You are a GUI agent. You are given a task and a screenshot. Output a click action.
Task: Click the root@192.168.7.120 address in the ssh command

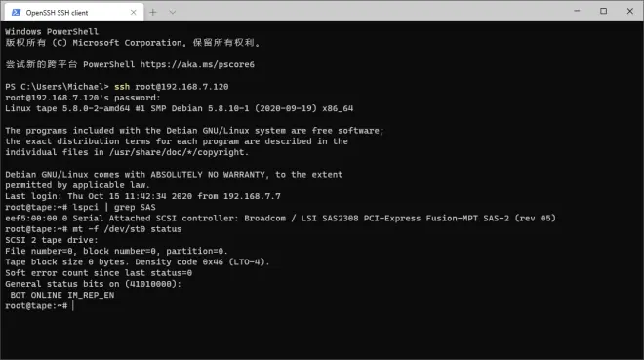pos(181,87)
